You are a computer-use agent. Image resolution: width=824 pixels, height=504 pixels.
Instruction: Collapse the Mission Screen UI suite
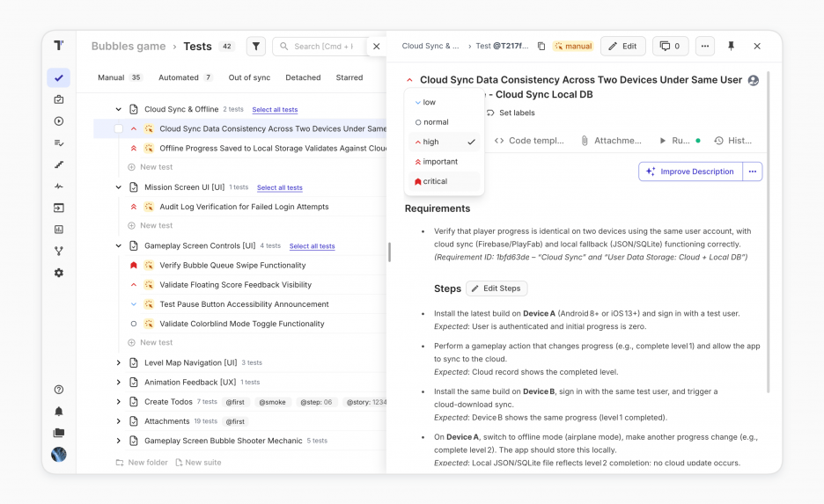pos(118,186)
